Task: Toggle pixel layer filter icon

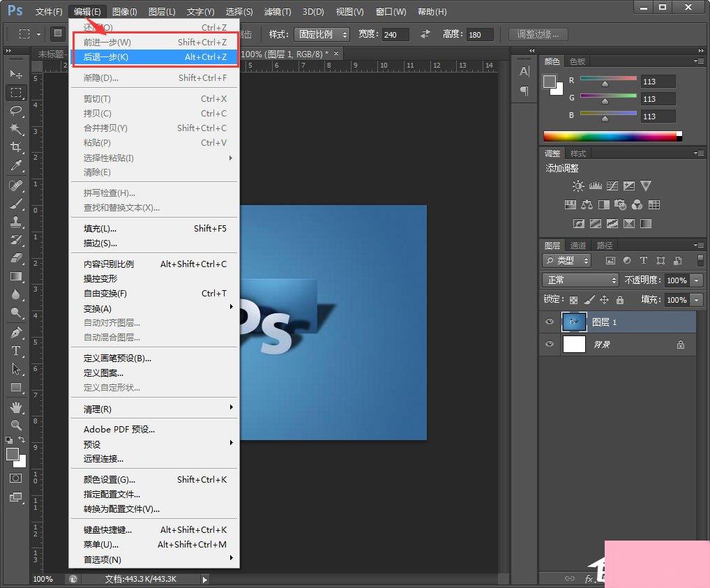Action: click(x=610, y=260)
